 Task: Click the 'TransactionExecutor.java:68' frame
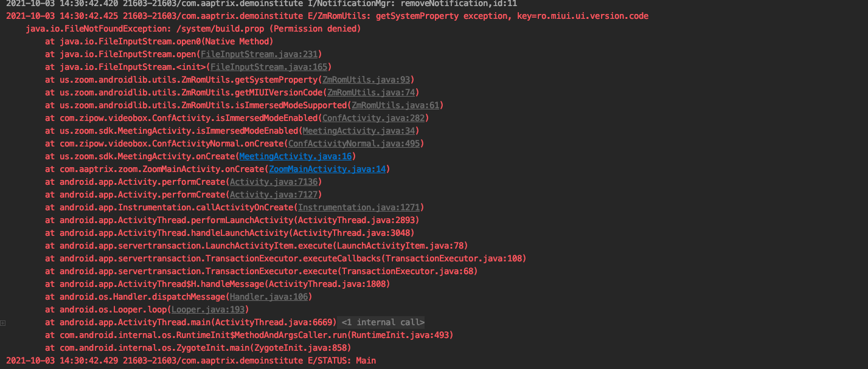[x=262, y=271]
